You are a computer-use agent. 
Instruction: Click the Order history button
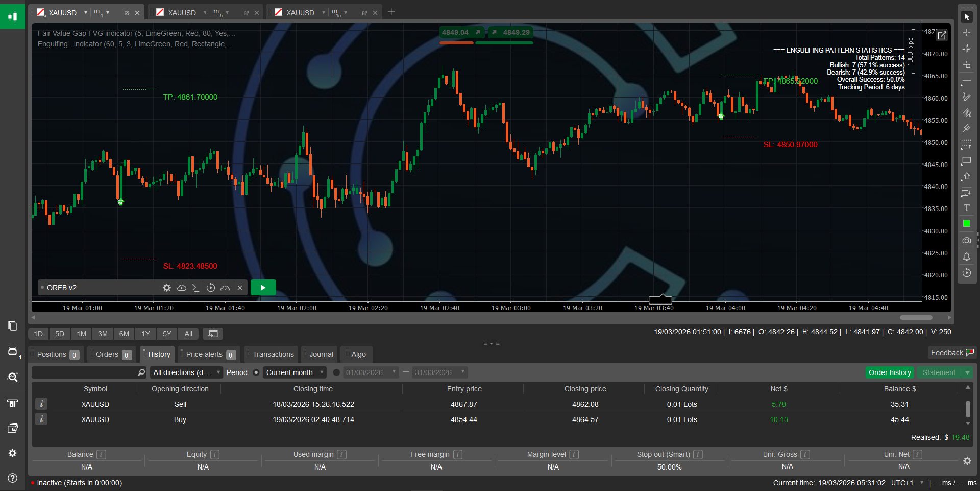click(x=889, y=372)
